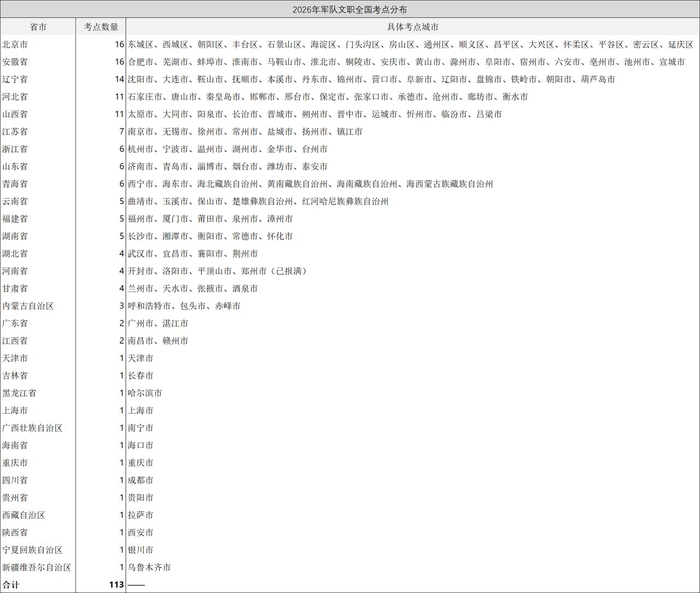Click the 新疆维吾尔自治区 cell
The image size is (700, 593).
click(37, 567)
